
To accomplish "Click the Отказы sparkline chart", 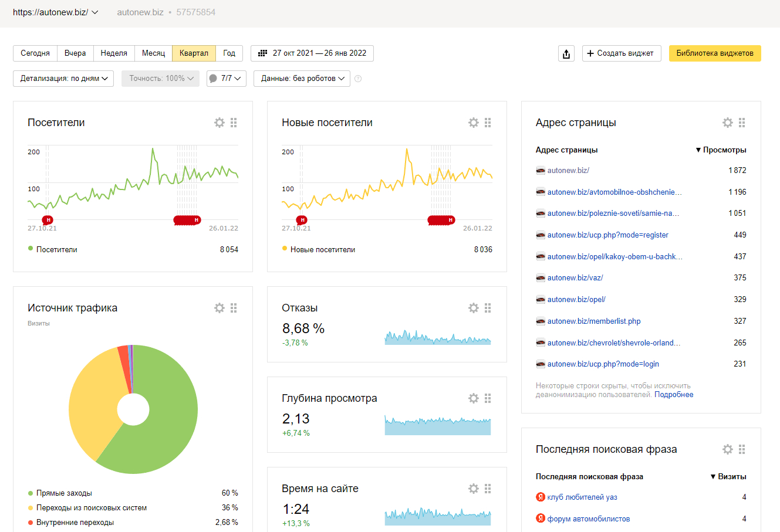I will pos(438,337).
